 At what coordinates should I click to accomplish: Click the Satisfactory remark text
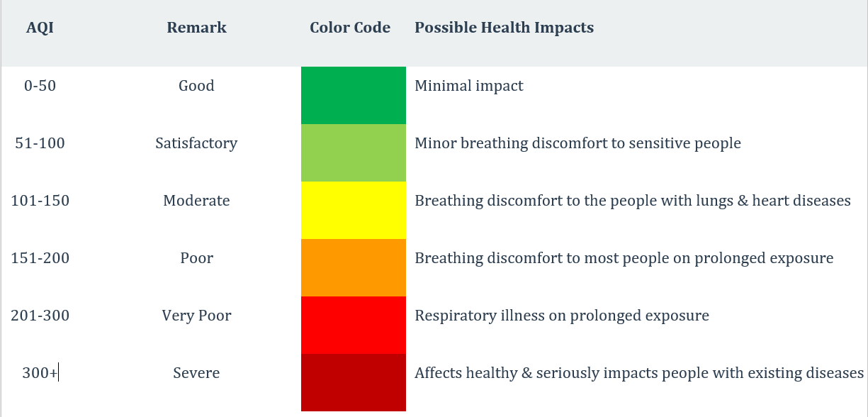[196, 143]
